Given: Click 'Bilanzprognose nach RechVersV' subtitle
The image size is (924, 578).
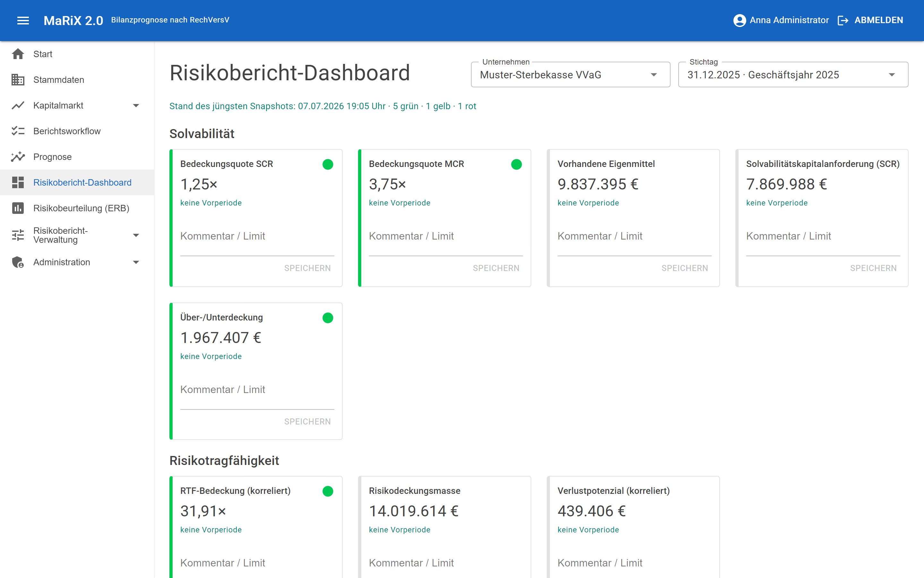Looking at the screenshot, I should pyautogui.click(x=170, y=20).
